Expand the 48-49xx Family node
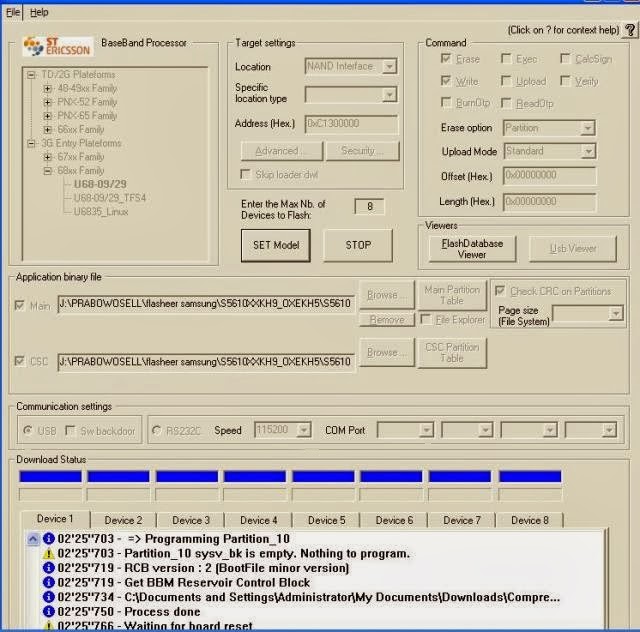 48,88
